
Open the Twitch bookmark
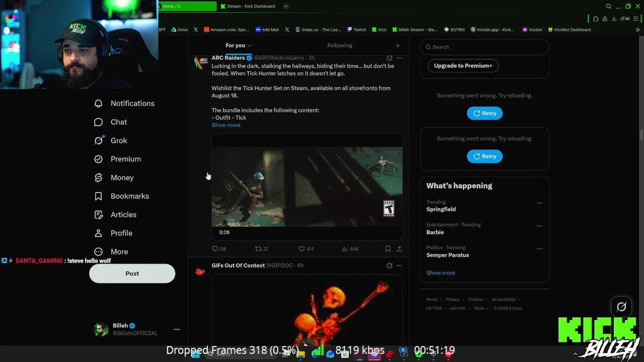pos(356,30)
